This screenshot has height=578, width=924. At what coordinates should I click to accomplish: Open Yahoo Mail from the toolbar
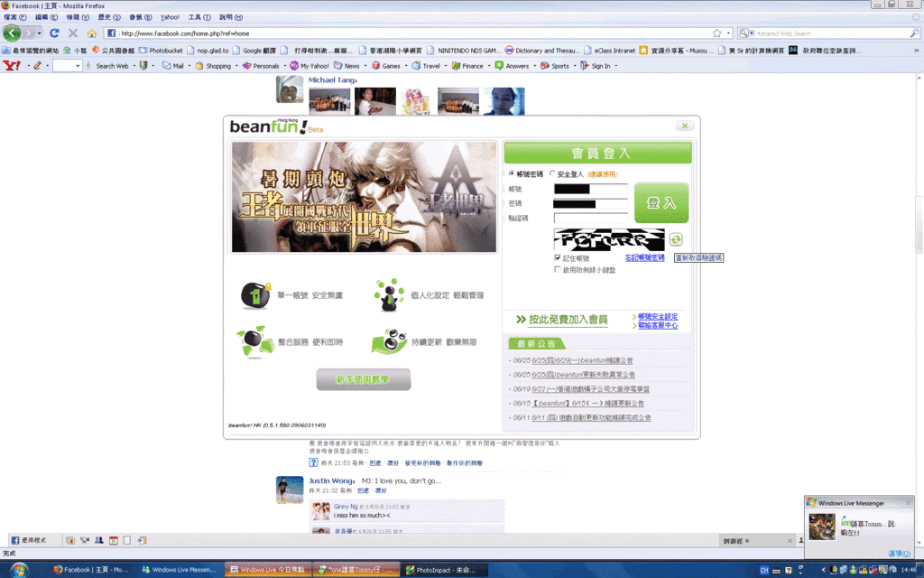pos(172,66)
